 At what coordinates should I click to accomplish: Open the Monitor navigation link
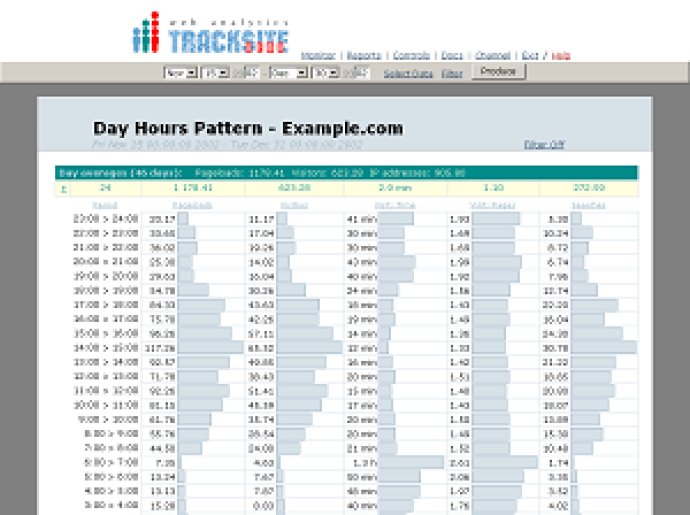318,55
